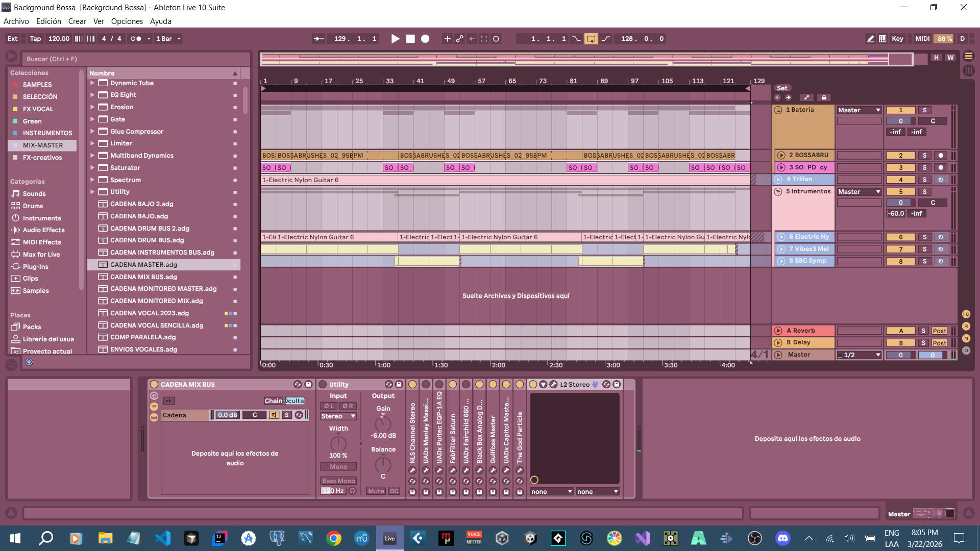Screen dimensions: 980x551
Task: Open the Opciones menu
Action: coord(127,21)
